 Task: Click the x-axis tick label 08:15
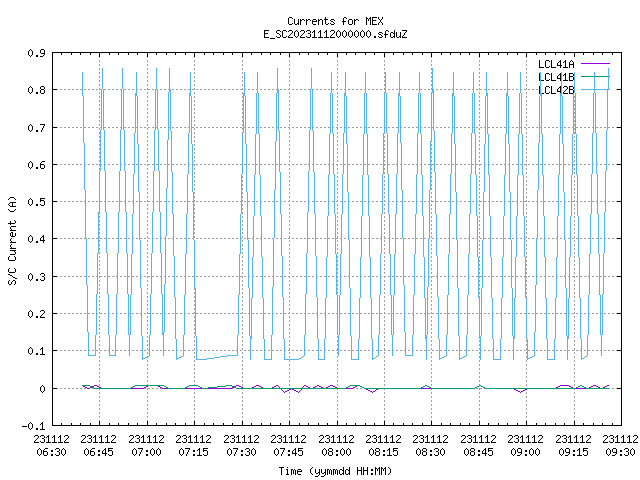point(383,452)
